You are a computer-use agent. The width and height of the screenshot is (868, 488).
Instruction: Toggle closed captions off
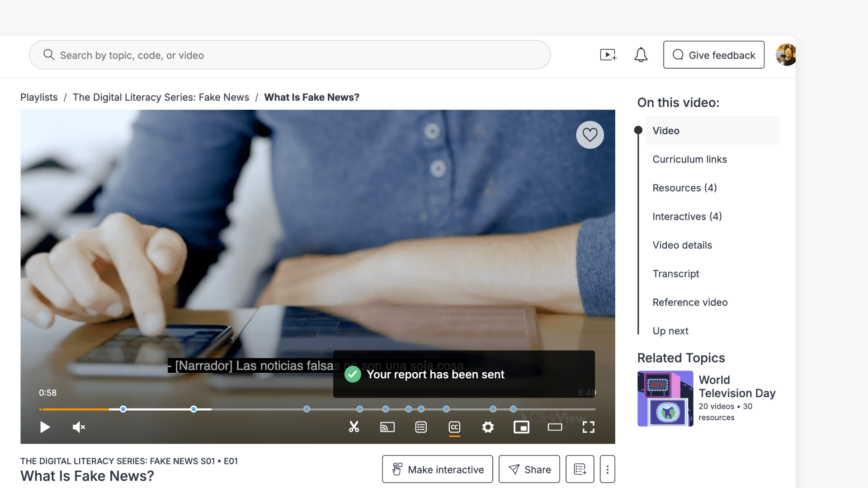click(x=454, y=427)
